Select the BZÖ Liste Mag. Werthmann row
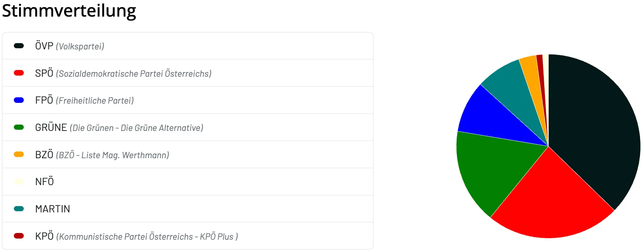644x250 pixels. 188,155
